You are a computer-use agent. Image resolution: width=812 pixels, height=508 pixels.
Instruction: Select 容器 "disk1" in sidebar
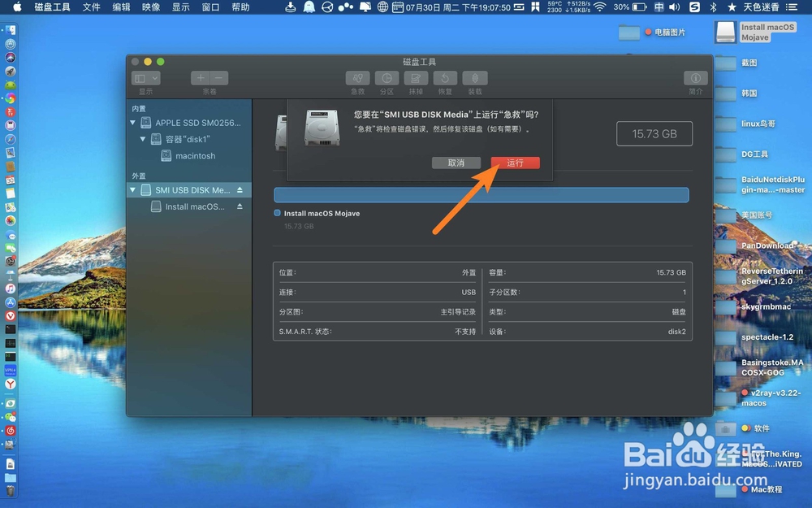(x=189, y=139)
